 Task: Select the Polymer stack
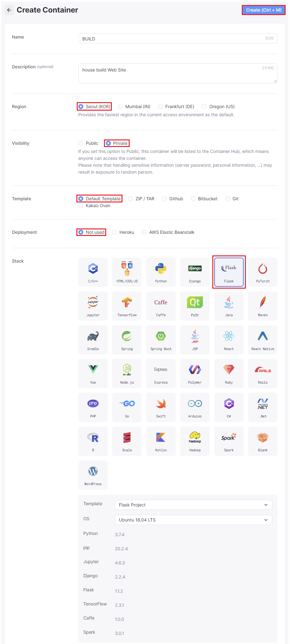(195, 374)
